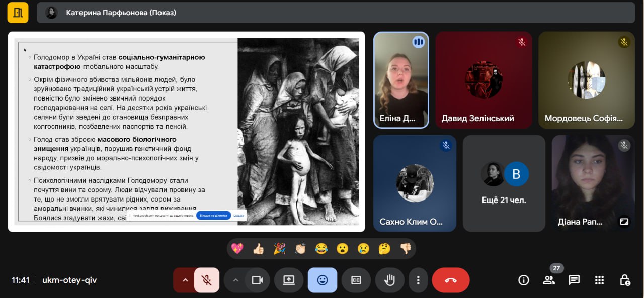The height and width of the screenshot is (298, 644).
Task: Leave the call with the red button
Action: click(450, 280)
